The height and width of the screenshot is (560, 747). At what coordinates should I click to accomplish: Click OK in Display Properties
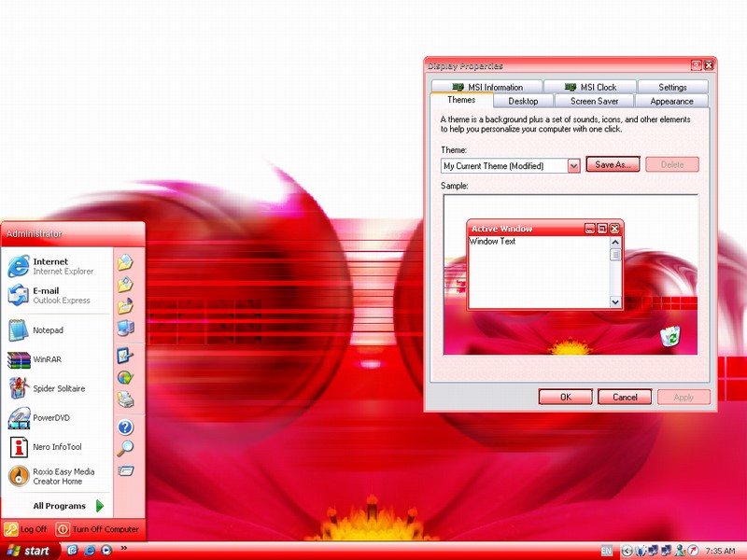coord(566,398)
